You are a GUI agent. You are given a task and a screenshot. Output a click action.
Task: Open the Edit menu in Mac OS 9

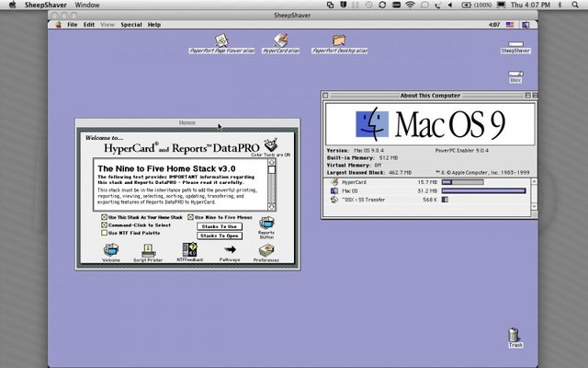pyautogui.click(x=89, y=25)
